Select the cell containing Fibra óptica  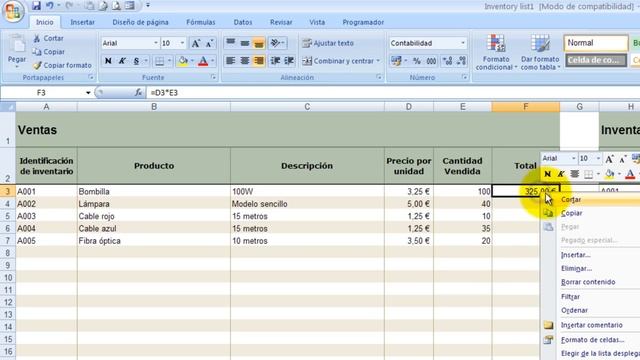153,241
